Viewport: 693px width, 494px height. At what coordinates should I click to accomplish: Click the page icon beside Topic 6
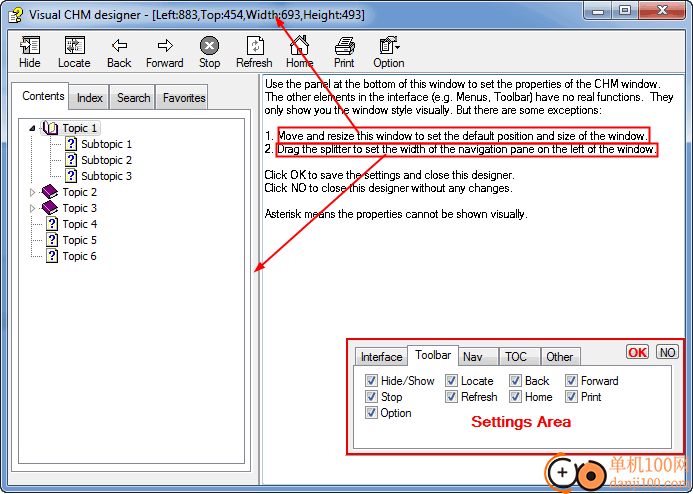[52, 256]
